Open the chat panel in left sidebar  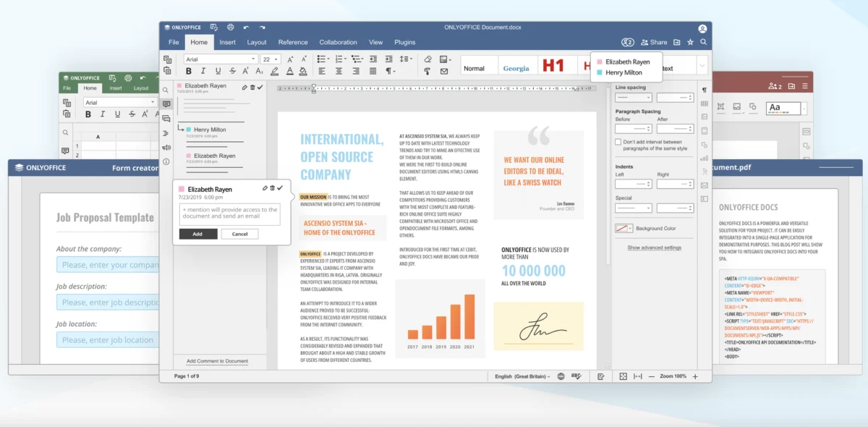166,119
